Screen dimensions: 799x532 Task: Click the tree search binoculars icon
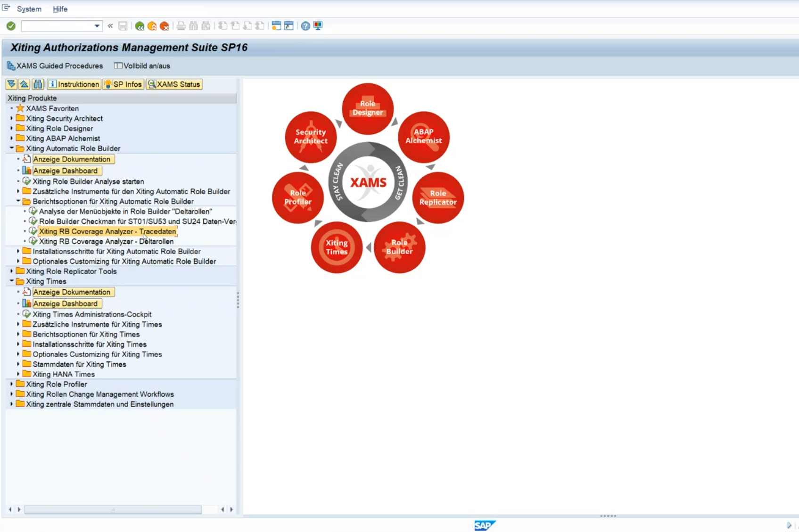37,84
